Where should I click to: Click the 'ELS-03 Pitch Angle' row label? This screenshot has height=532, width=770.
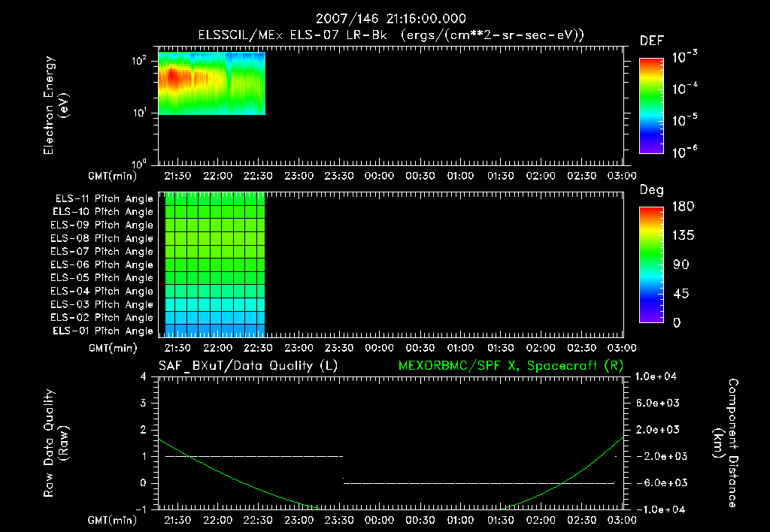click(x=102, y=305)
